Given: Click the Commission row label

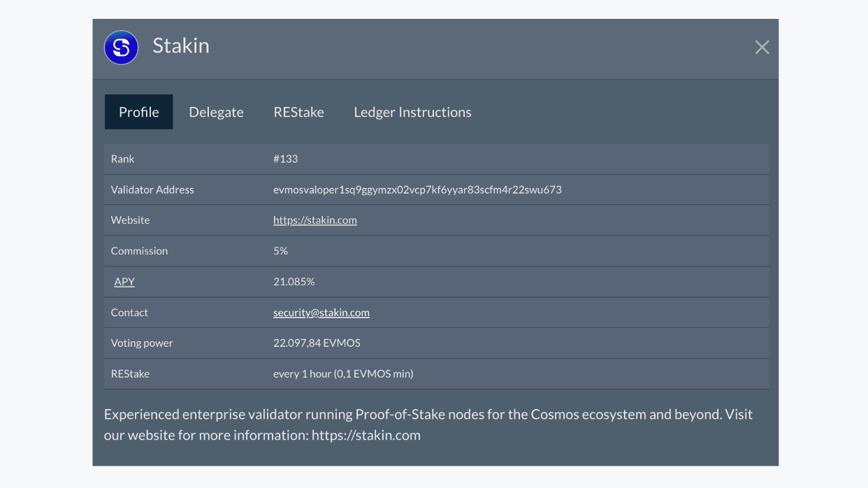Looking at the screenshot, I should tap(139, 251).
